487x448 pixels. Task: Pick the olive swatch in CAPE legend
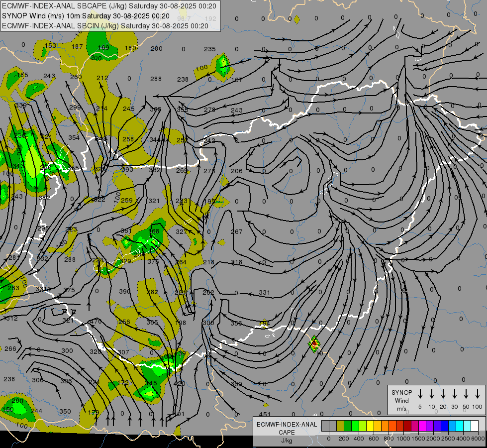click(340, 426)
